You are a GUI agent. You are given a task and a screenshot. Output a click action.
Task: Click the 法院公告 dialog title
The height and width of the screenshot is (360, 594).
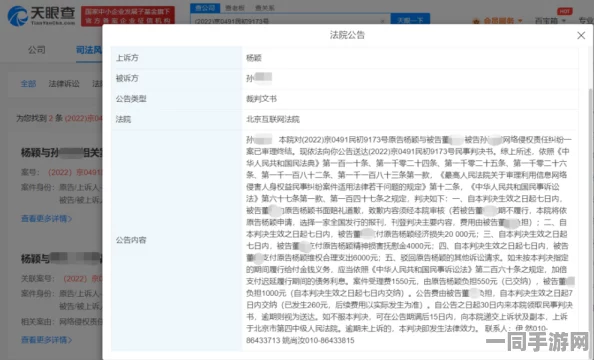pos(347,35)
